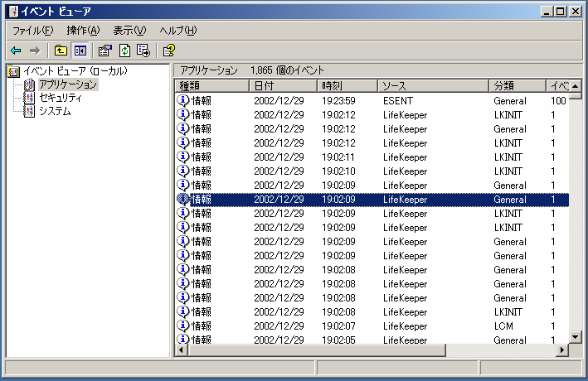Click the Forward arrow toolbar icon
Screen dimensions: 588x381
35,51
